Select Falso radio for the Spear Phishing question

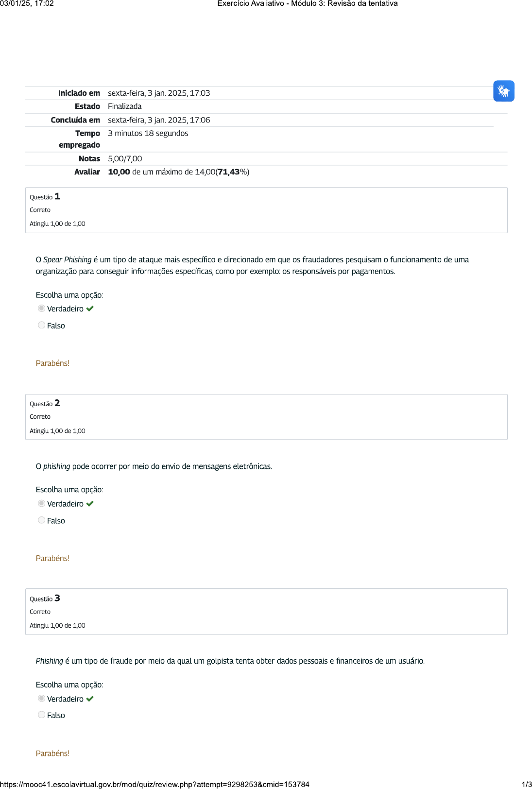point(42,325)
